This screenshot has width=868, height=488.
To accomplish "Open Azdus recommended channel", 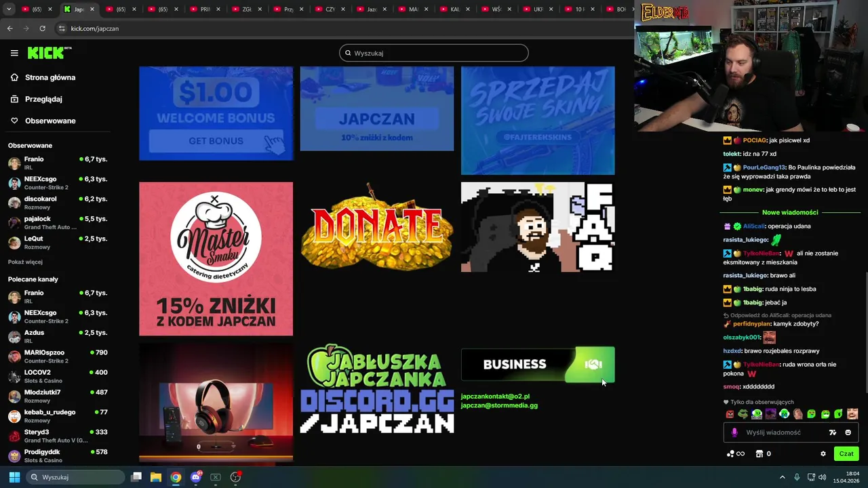I will click(58, 336).
